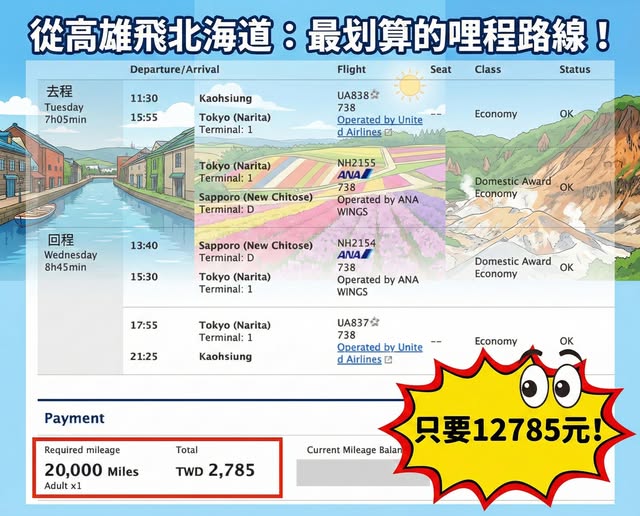Click the Payment section heading
Screen dimensions: 640x516
(74, 418)
